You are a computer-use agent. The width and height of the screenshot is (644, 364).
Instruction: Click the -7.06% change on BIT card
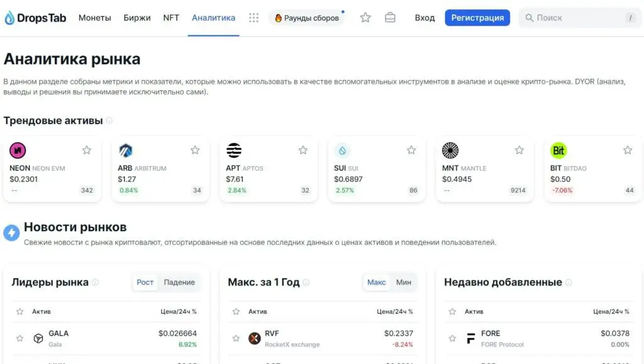pos(562,190)
